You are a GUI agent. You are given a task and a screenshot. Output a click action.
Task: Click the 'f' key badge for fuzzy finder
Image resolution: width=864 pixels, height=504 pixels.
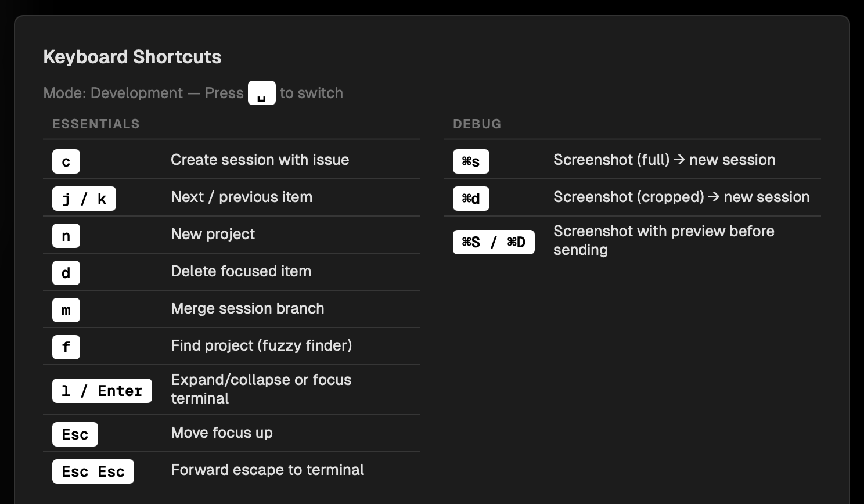(x=66, y=347)
